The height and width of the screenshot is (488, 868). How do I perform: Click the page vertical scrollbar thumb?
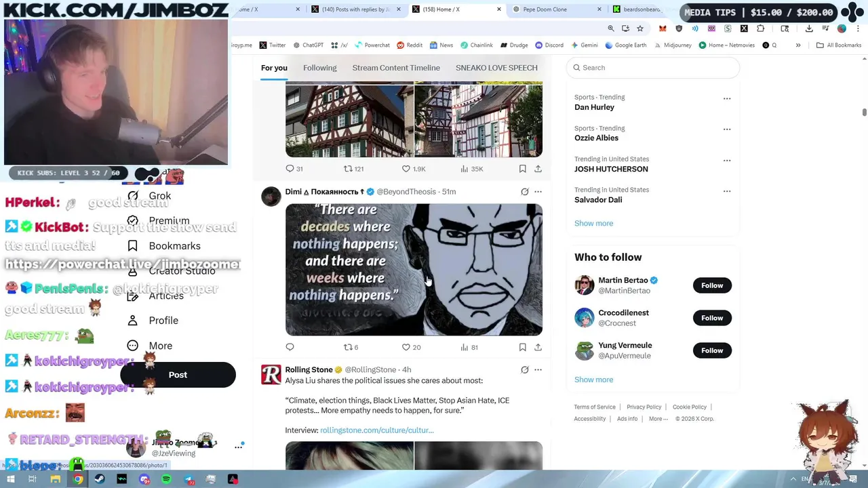[865, 112]
